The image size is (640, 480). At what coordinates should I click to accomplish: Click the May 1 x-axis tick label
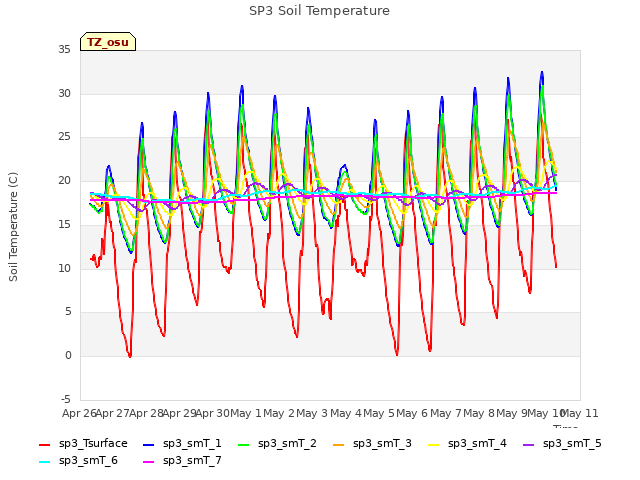(x=246, y=413)
